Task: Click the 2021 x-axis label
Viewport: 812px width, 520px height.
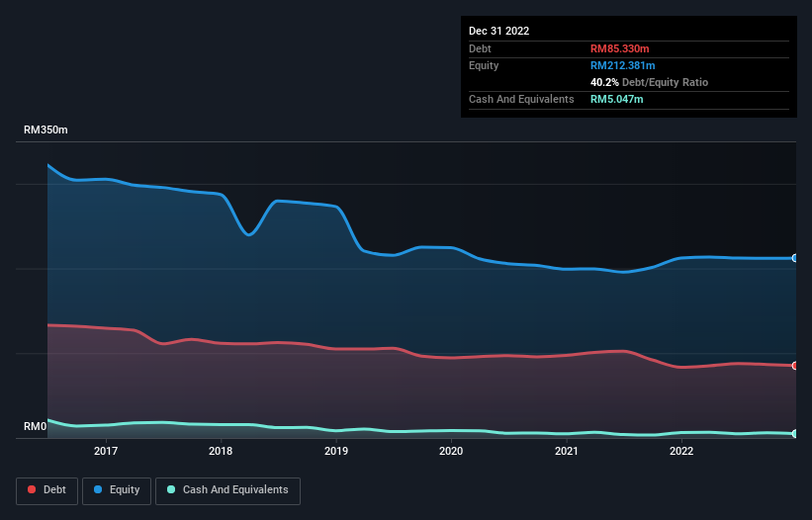Action: point(567,451)
